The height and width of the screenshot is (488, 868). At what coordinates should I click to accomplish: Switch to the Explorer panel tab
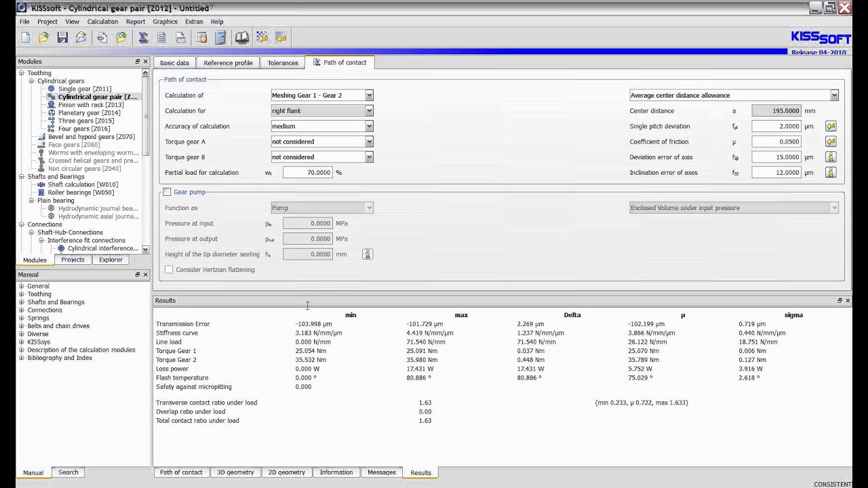click(111, 260)
